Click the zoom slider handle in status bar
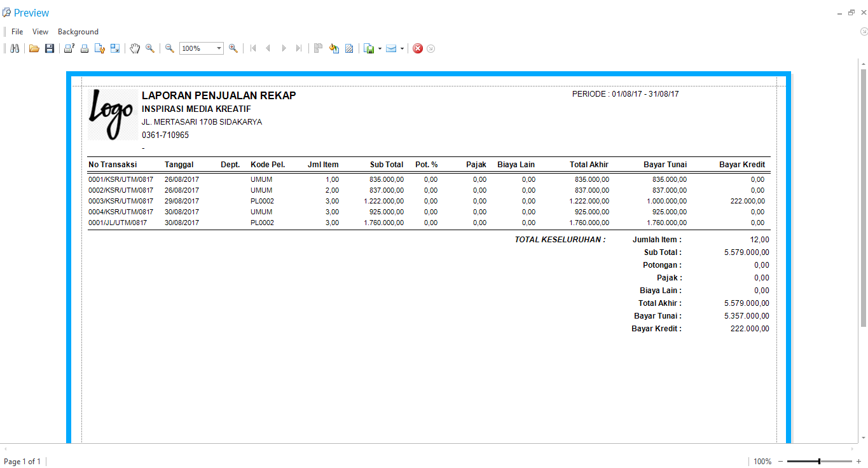 (819, 461)
